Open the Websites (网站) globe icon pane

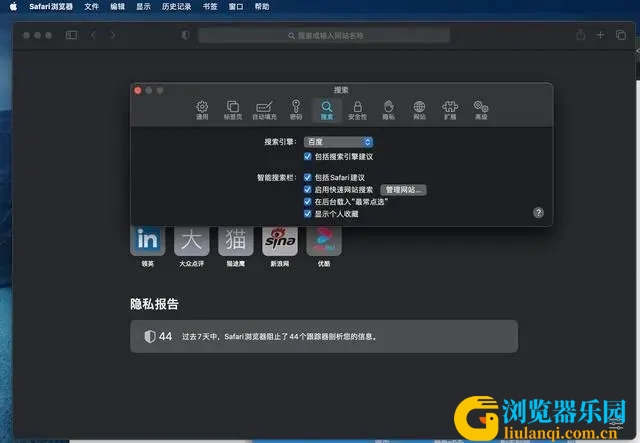(x=419, y=110)
